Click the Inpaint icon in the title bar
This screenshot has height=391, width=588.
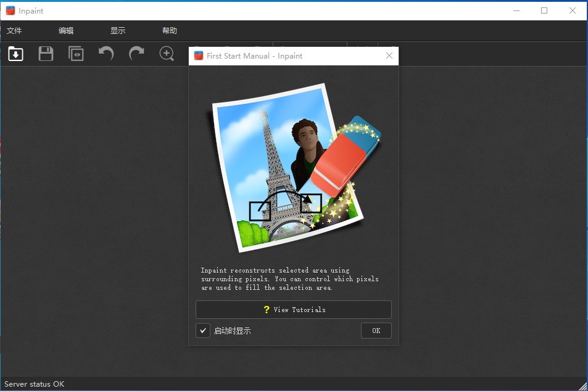(9, 10)
